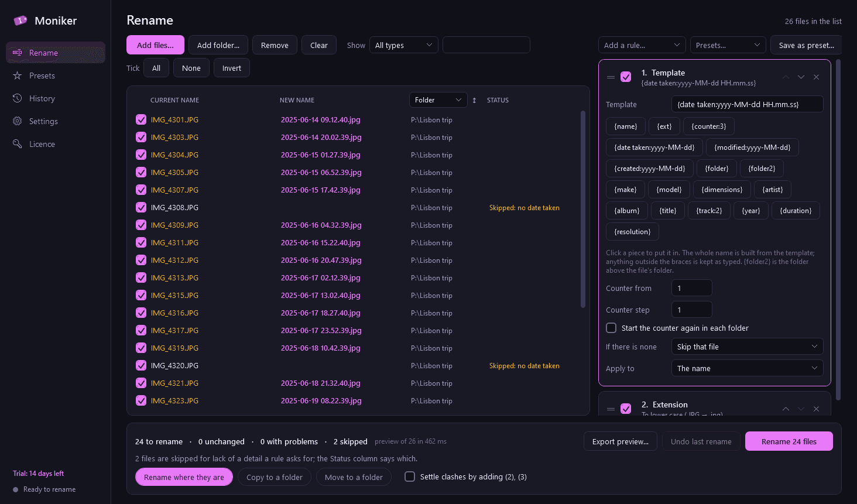
Task: Focus the empty filter box beside All types
Action: point(486,45)
